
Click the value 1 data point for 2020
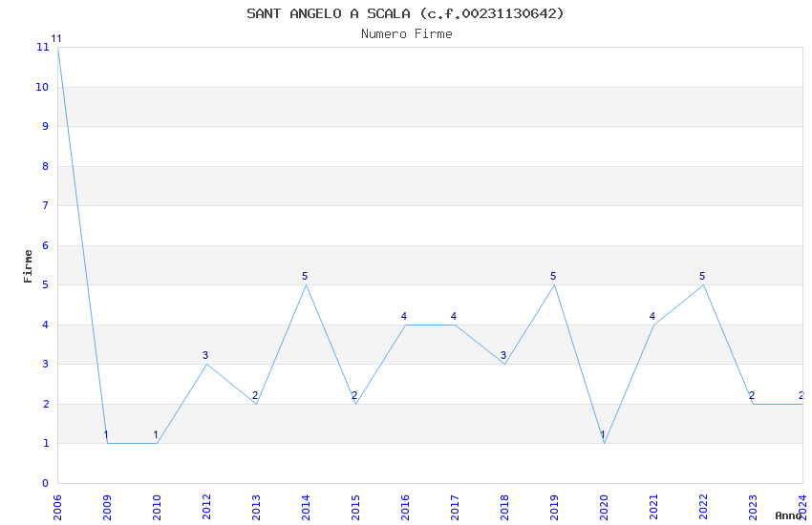click(x=605, y=443)
